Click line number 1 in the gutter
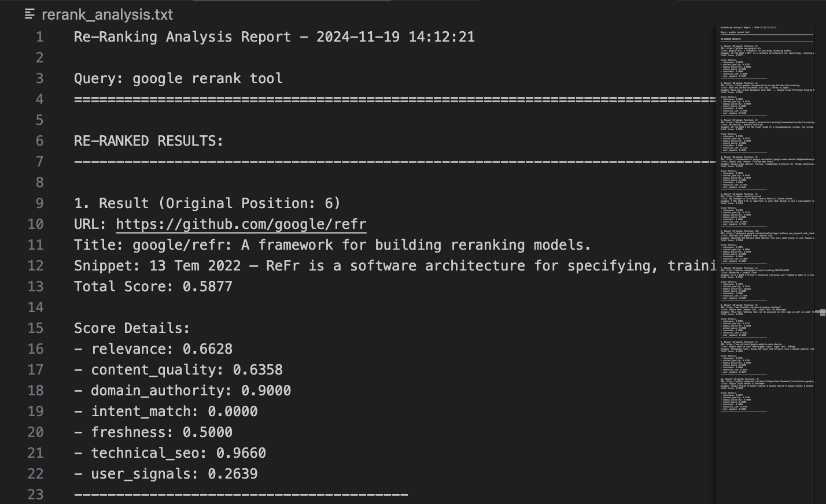The height and width of the screenshot is (504, 826). (39, 37)
